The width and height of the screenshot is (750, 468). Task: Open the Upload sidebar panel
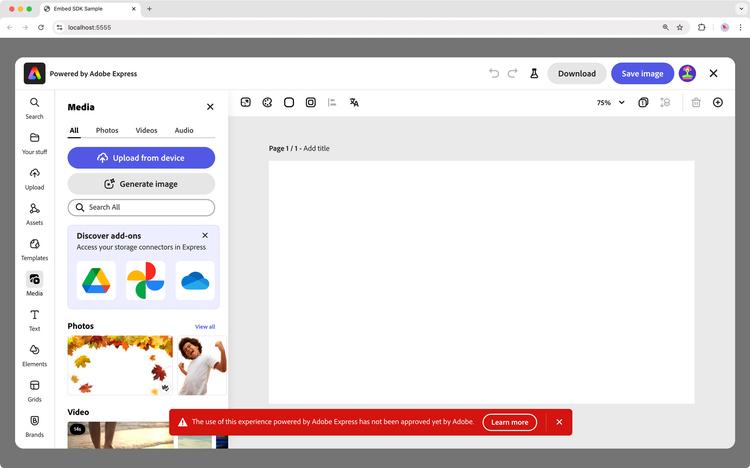point(34,179)
